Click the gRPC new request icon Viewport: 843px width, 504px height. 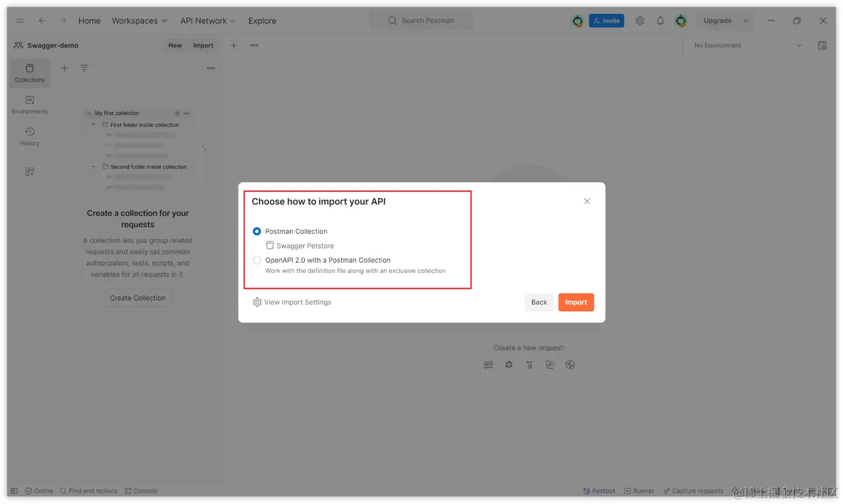pos(529,365)
